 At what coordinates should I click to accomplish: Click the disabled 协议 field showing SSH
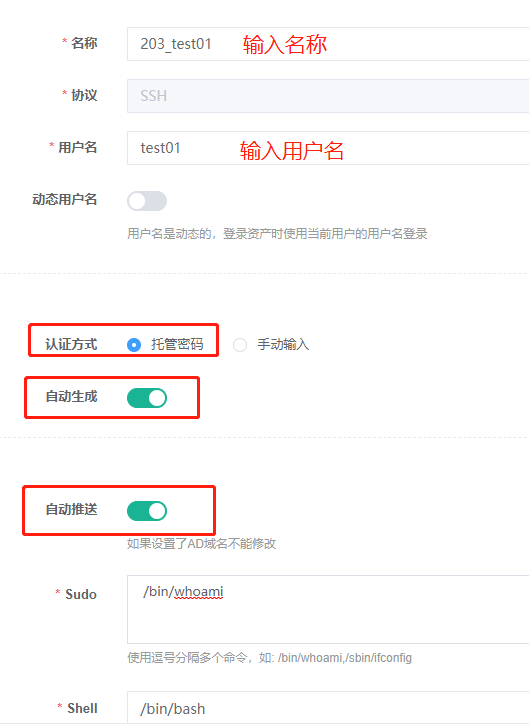(x=328, y=96)
